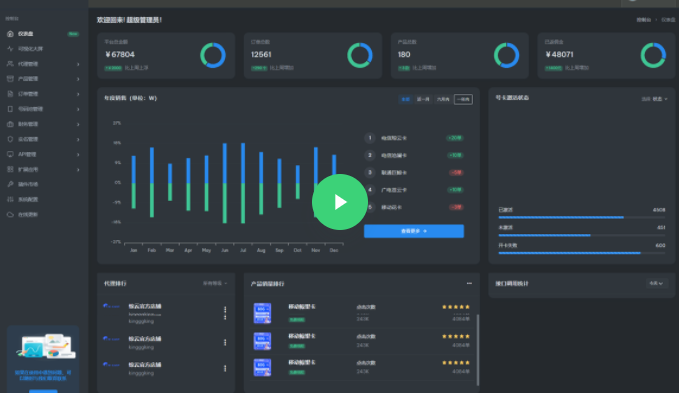The height and width of the screenshot is (393, 679).
Task: Click the 财务管理 briefcase icon in sidebar
Action: tap(10, 124)
